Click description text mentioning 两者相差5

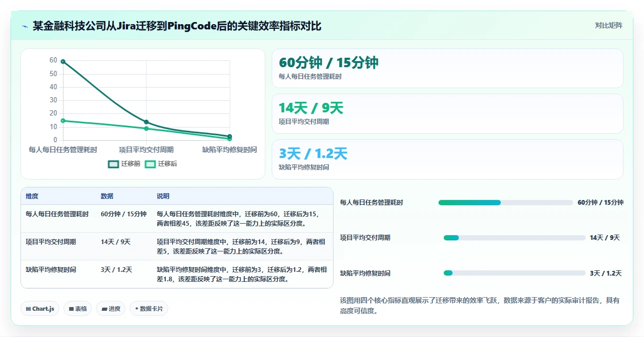(x=241, y=246)
